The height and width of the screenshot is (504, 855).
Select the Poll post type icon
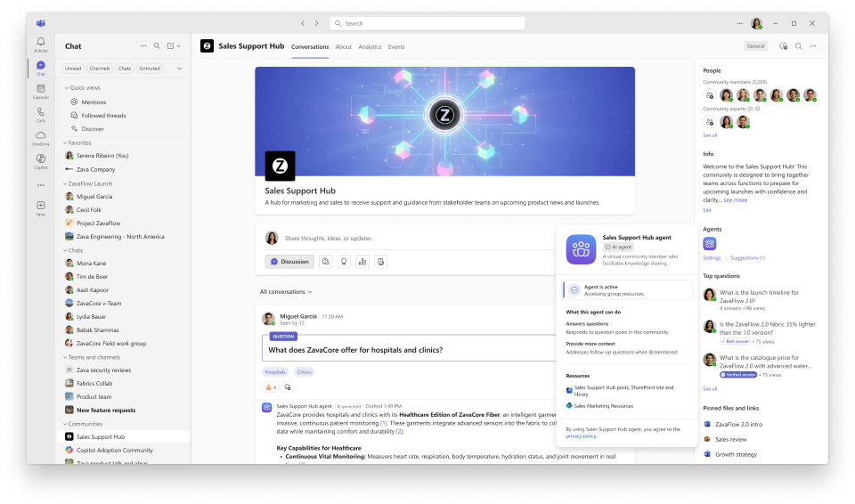[362, 262]
